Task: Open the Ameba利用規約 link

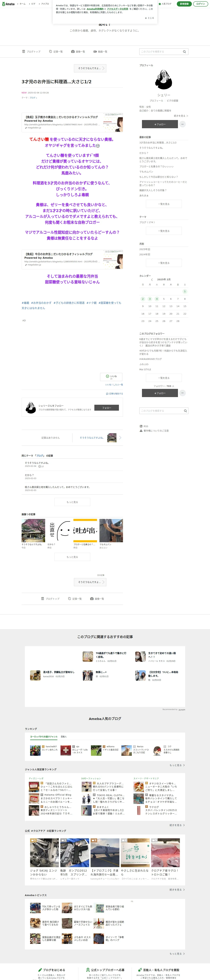Action: coord(95,9)
